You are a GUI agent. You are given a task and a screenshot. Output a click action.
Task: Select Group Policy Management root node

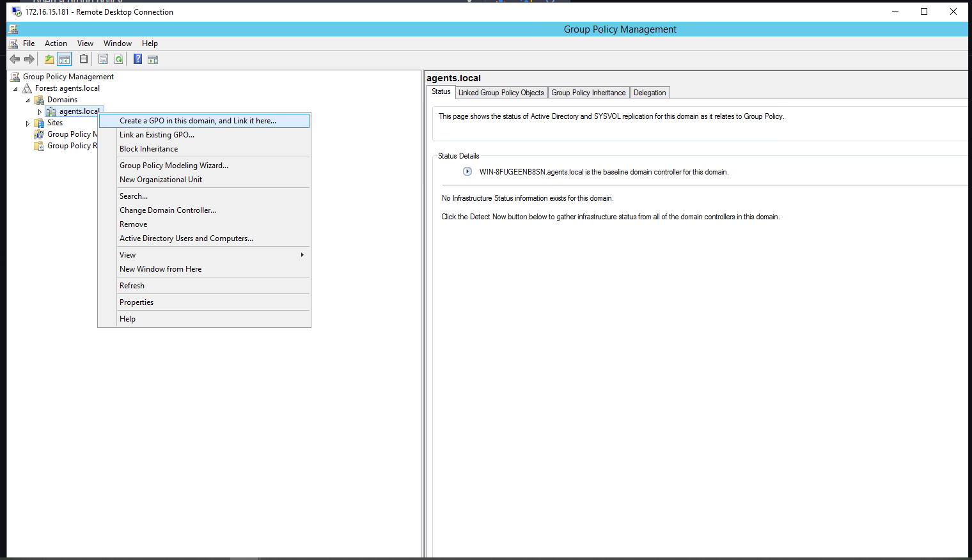click(68, 77)
